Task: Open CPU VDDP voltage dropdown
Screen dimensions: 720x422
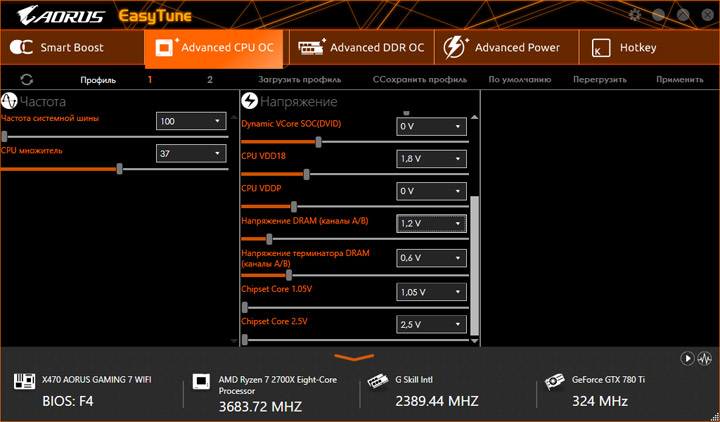Action: [431, 191]
